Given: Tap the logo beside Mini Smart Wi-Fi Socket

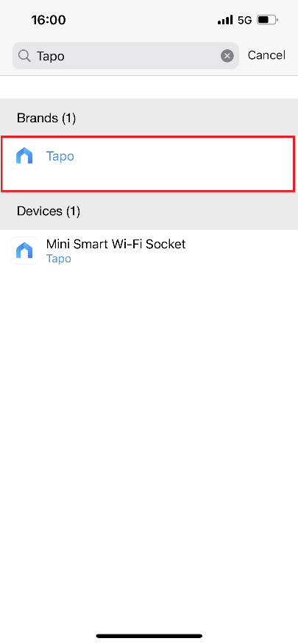Looking at the screenshot, I should tap(24, 251).
